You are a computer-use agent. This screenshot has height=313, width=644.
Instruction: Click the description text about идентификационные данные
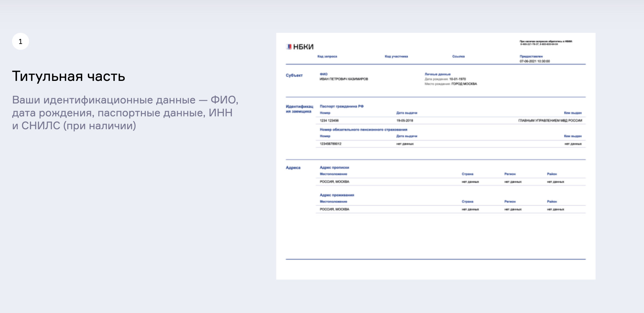coord(125,113)
